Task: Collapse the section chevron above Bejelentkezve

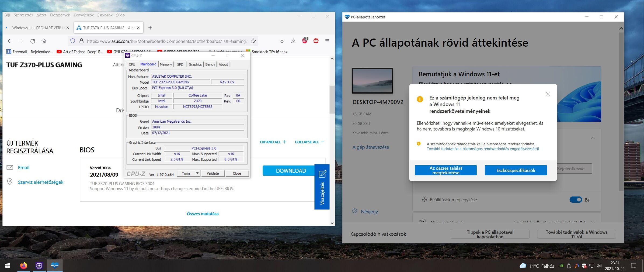Action: [x=593, y=138]
